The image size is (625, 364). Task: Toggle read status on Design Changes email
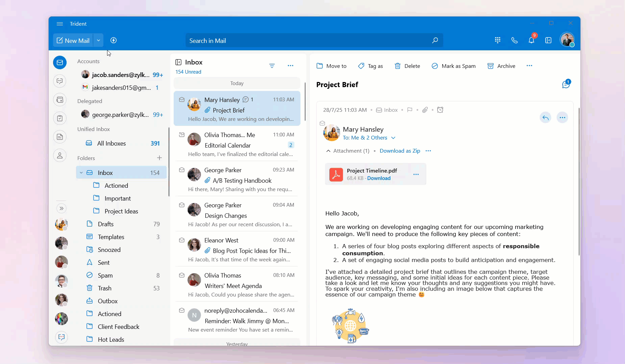tap(182, 205)
